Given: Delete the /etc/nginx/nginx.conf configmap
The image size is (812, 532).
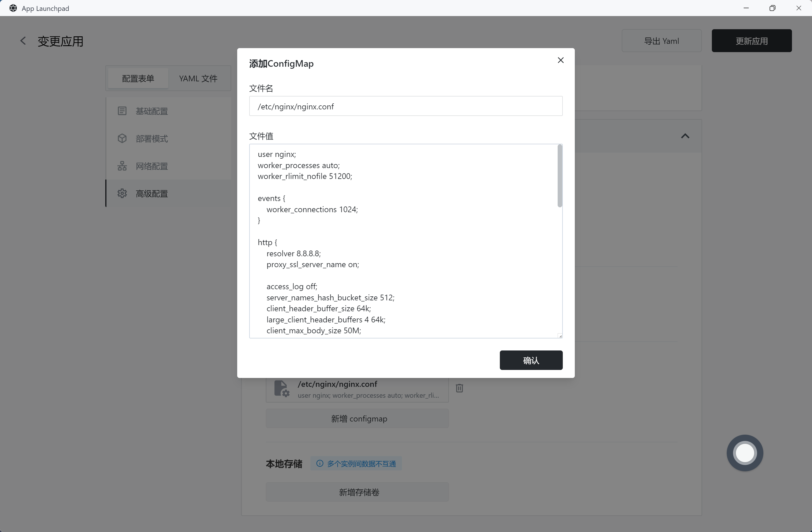Looking at the screenshot, I should click(459, 388).
